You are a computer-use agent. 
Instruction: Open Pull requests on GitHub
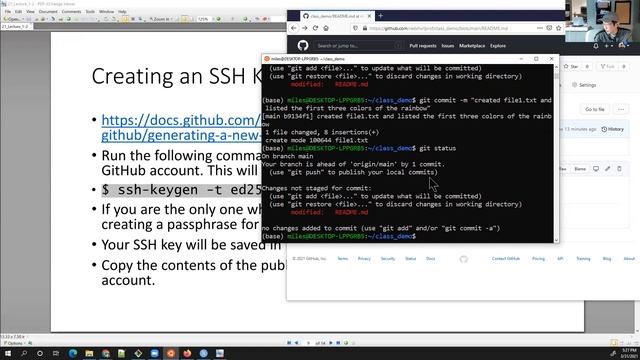423,46
